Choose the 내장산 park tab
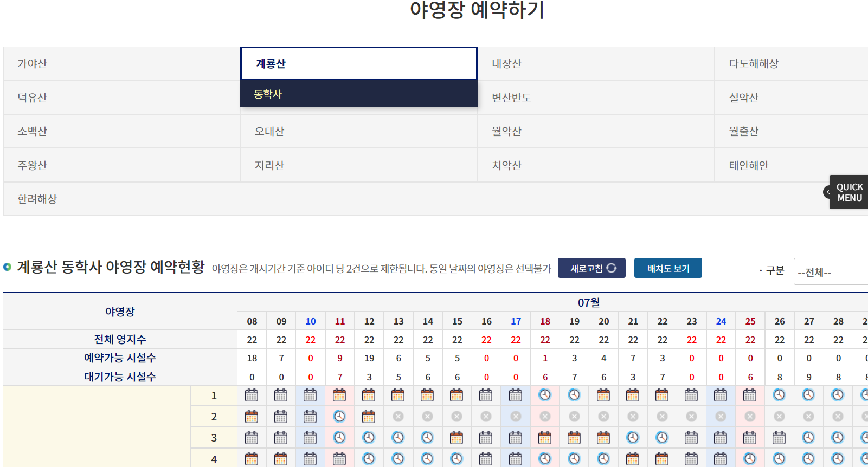Image resolution: width=868 pixels, height=467 pixels. (x=596, y=63)
